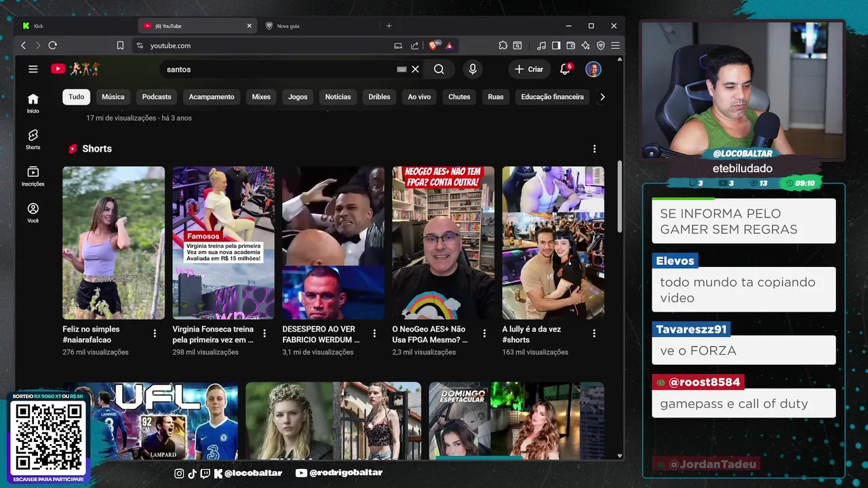The image size is (868, 488).
Task: Select the Chutes filter chip
Action: pos(459,97)
